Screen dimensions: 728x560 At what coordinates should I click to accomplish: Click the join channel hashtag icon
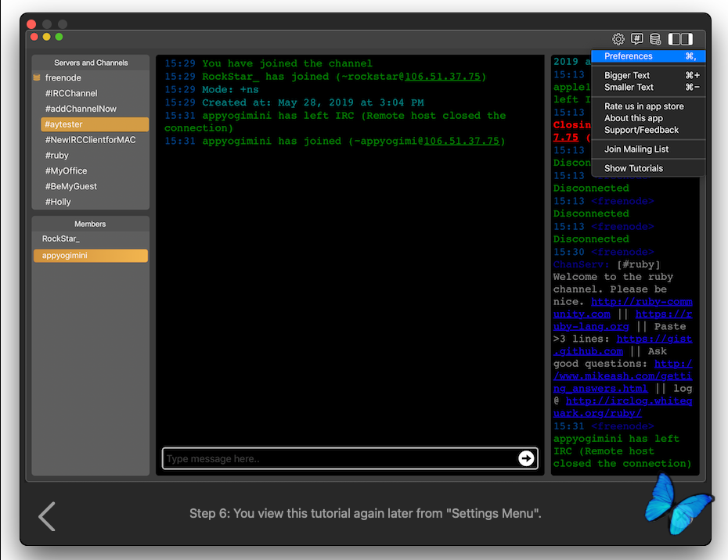tap(637, 39)
